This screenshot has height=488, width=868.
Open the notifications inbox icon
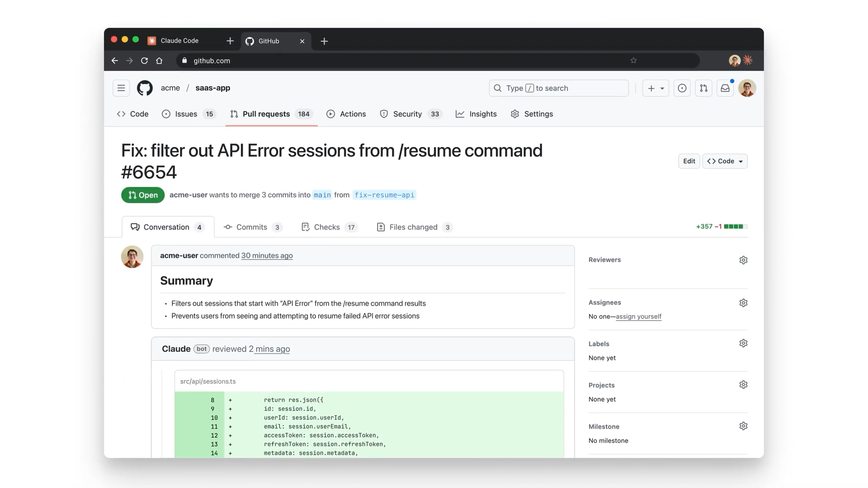(725, 88)
